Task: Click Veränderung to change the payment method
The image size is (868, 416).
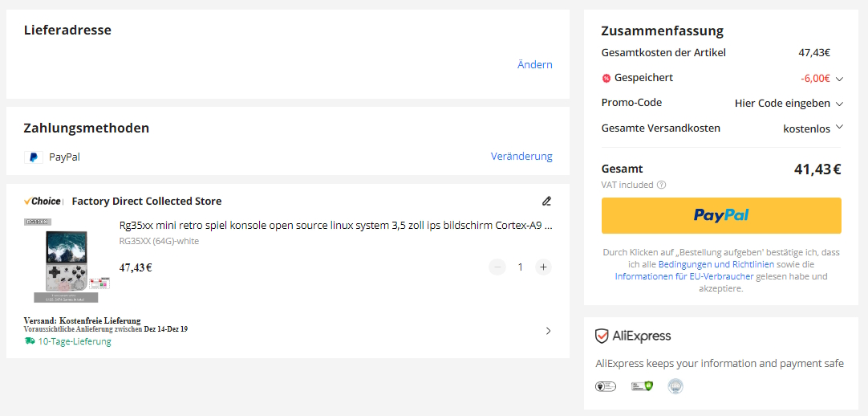Action: tap(521, 156)
